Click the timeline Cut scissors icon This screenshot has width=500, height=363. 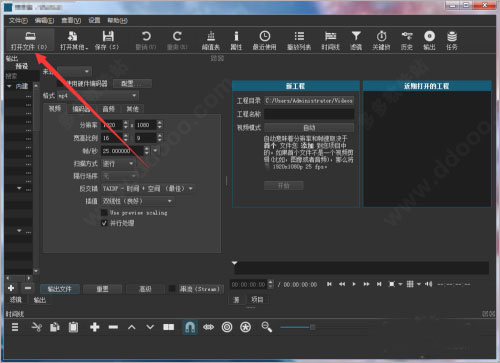click(x=36, y=327)
